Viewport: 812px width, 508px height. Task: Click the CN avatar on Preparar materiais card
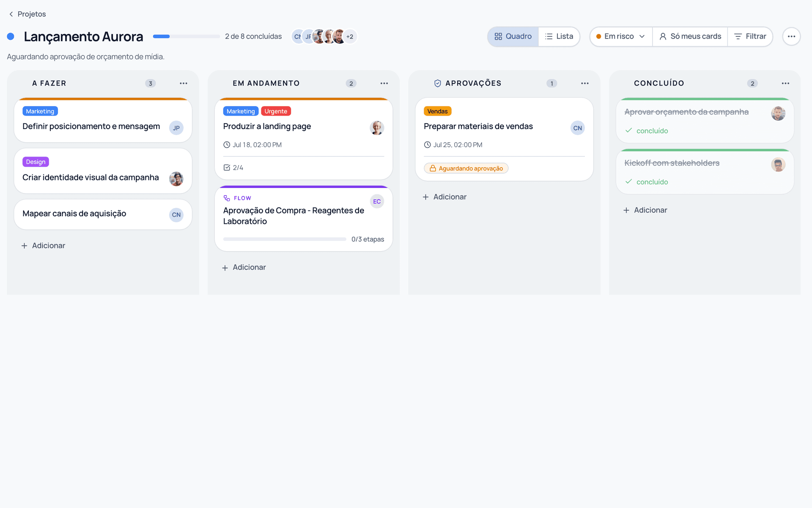tap(578, 128)
